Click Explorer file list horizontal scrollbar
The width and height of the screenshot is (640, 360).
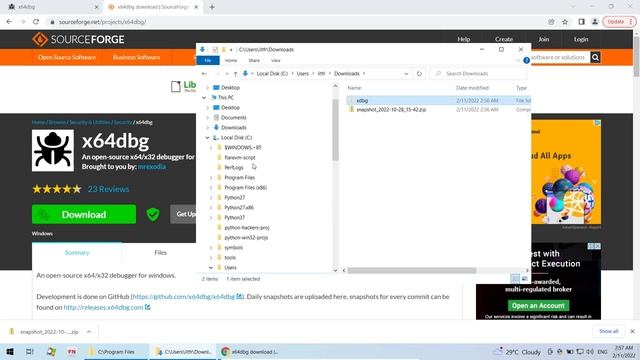pos(411,270)
